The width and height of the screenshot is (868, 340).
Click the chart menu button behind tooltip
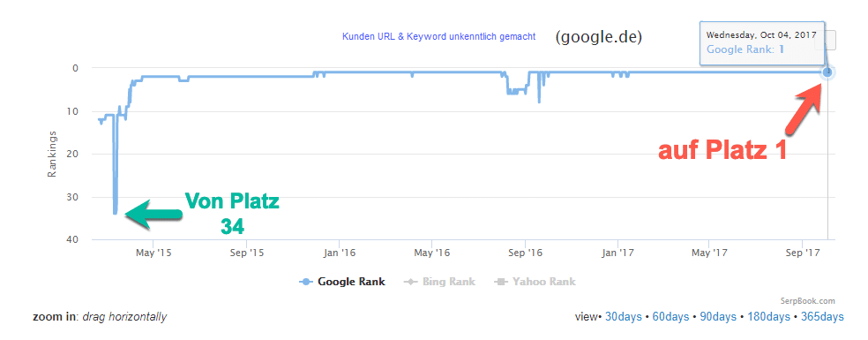[830, 40]
